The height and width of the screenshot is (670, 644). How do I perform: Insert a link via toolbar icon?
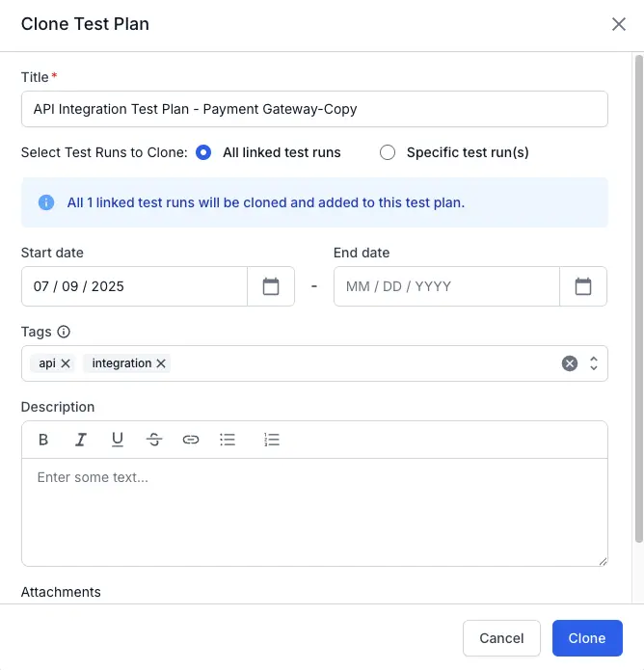[191, 440]
